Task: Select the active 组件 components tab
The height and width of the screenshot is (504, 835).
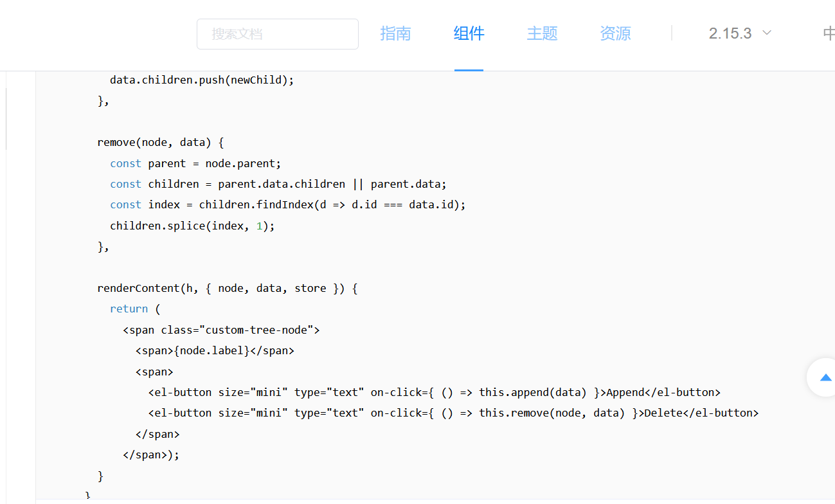Action: pos(469,33)
